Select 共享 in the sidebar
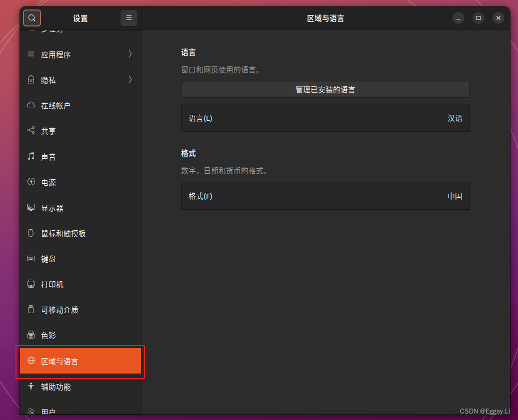 80,131
